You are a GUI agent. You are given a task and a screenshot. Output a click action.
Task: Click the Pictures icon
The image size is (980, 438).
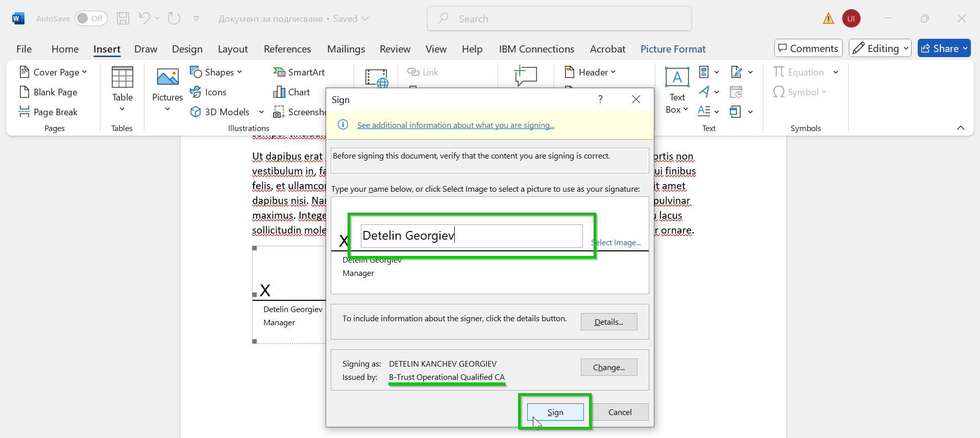click(167, 78)
